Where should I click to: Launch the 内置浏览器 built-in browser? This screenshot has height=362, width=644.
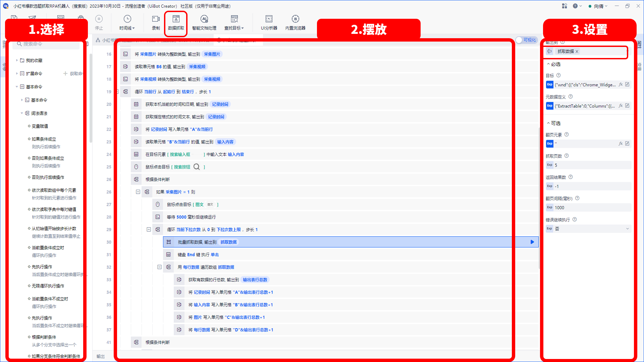coord(295,22)
